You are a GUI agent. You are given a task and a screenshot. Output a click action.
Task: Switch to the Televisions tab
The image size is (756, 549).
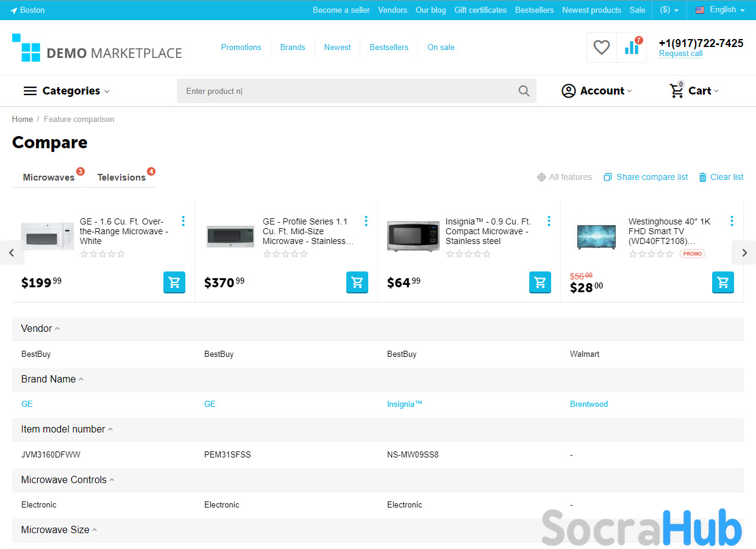(x=121, y=177)
